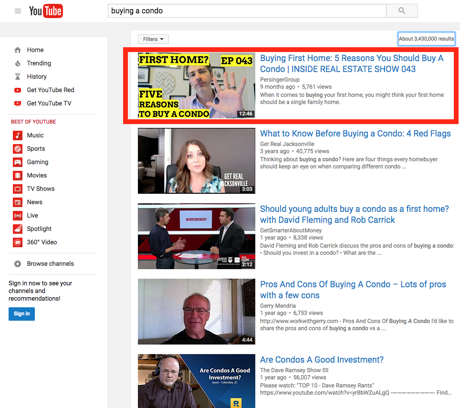This screenshot has width=460, height=408.
Task: Click the Sports channel icon
Action: [x=18, y=149]
